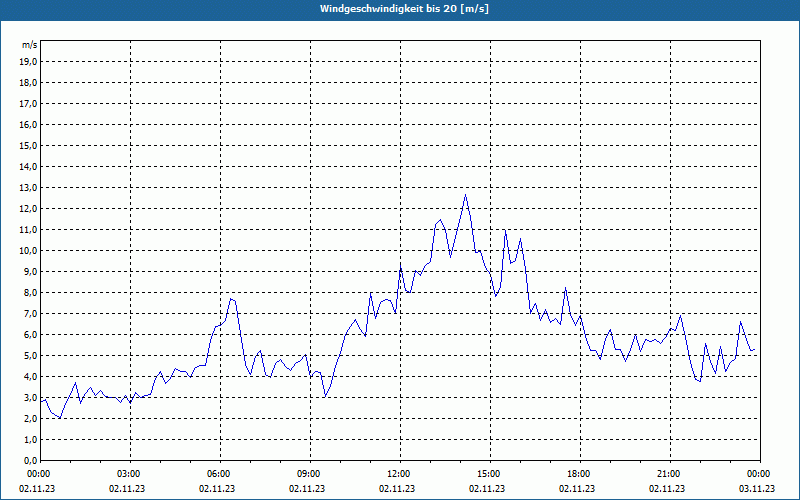Click the y-axis value "11,0"
This screenshot has height=500, width=800.
tap(29, 230)
